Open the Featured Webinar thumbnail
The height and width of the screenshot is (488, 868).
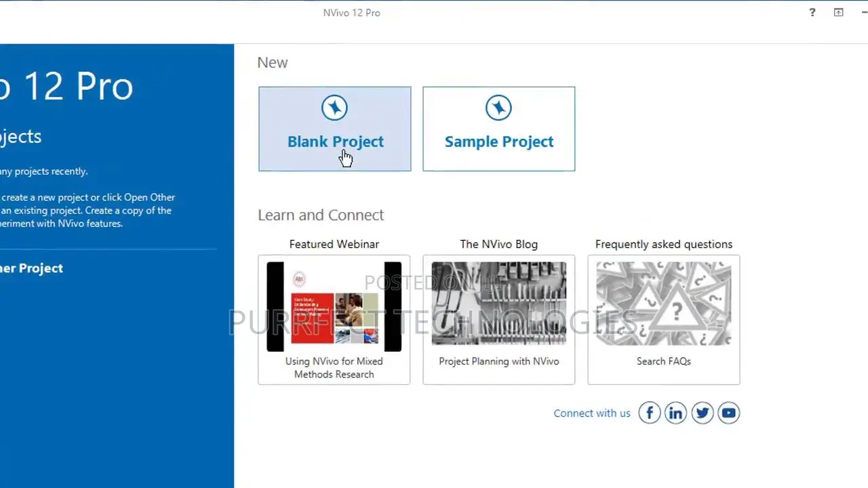[334, 307]
